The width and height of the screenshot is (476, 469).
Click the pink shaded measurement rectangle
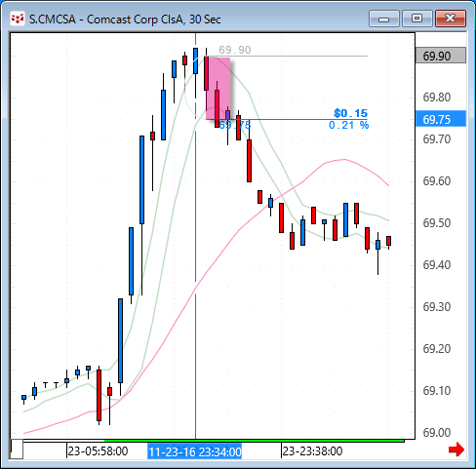[218, 89]
